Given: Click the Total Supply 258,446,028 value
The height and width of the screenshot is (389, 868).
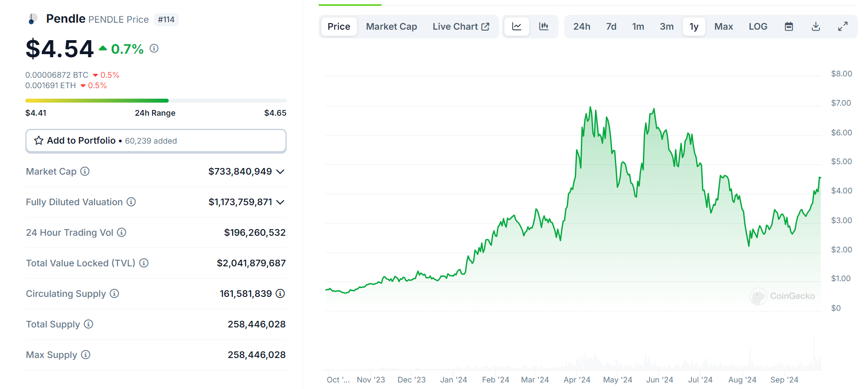Looking at the screenshot, I should tap(257, 324).
